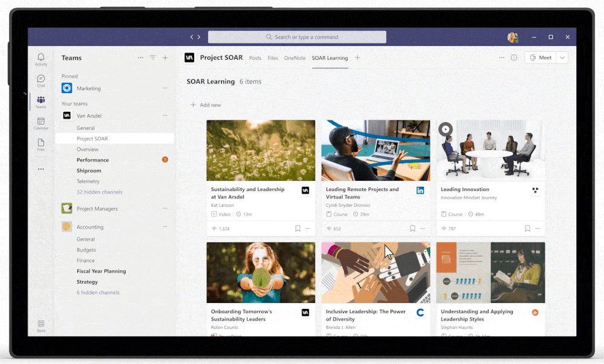The width and height of the screenshot is (604, 364).
Task: Select the Project SOAR channel
Action: (x=115, y=138)
